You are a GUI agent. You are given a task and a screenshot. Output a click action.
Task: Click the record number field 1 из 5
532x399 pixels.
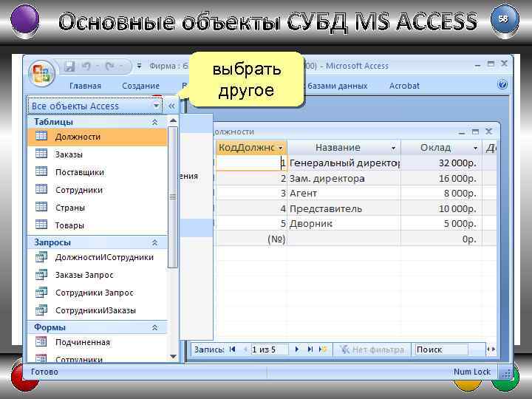click(270, 349)
